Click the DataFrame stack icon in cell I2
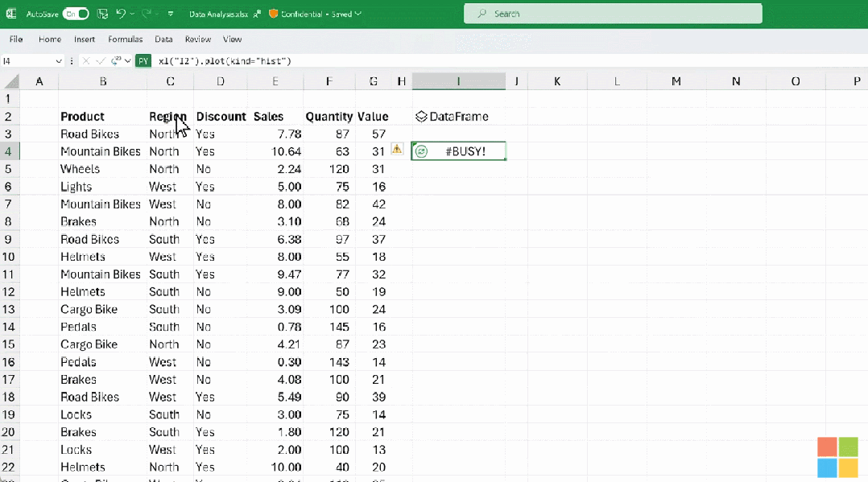 [421, 117]
